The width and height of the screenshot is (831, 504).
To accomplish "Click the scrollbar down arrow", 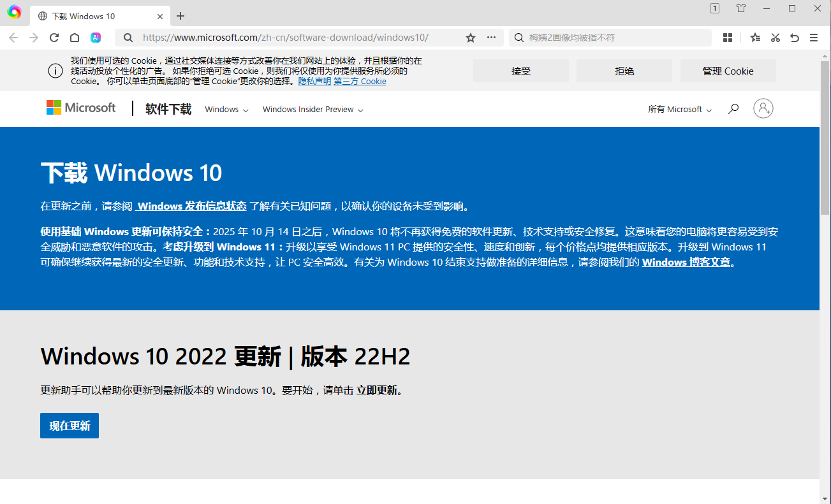I will (x=825, y=498).
